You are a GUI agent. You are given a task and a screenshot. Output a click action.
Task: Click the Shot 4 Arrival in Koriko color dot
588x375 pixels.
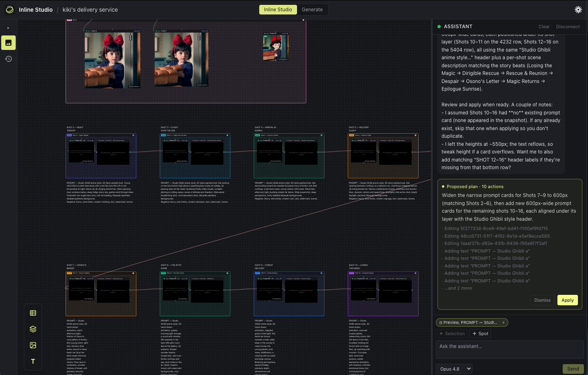tap(321, 135)
